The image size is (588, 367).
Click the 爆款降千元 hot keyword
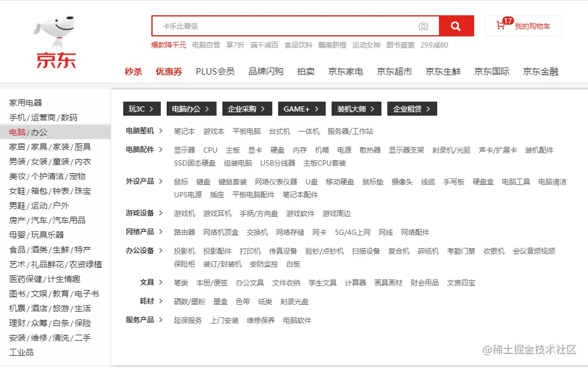pos(168,45)
